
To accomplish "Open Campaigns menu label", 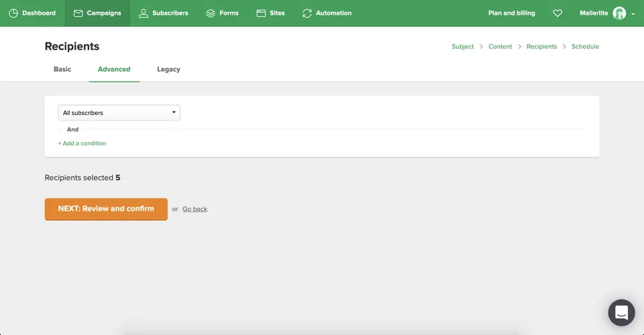I will pyautogui.click(x=104, y=13).
